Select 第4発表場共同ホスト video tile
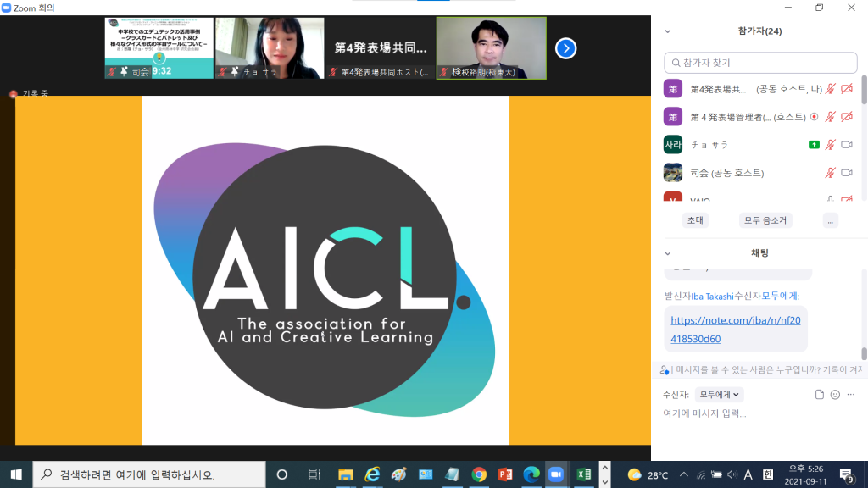Viewport: 868px width, 488px height. click(x=381, y=48)
